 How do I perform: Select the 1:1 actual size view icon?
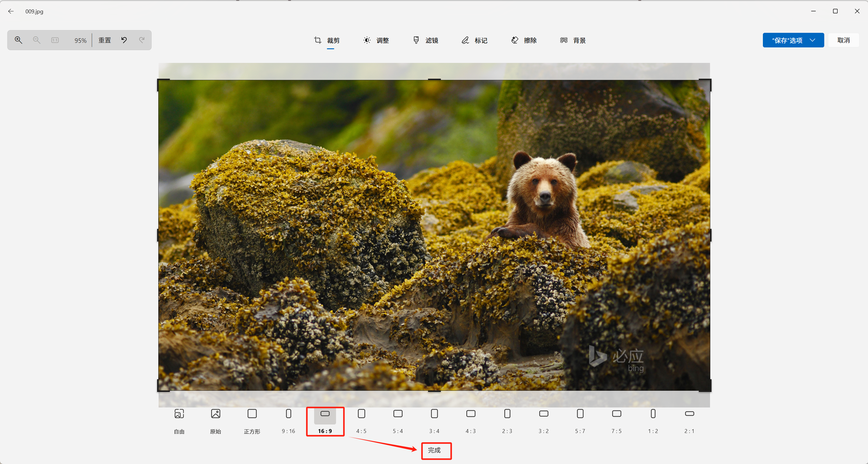click(x=55, y=40)
